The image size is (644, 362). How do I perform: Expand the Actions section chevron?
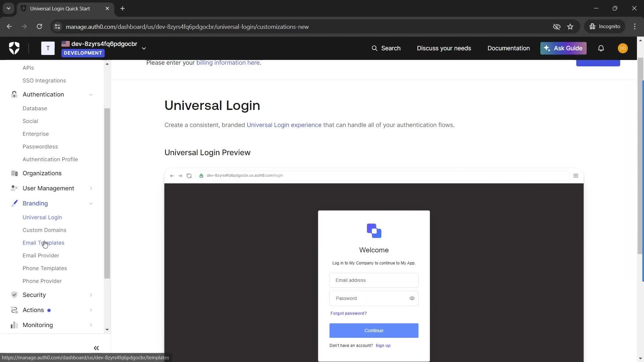pyautogui.click(x=91, y=310)
